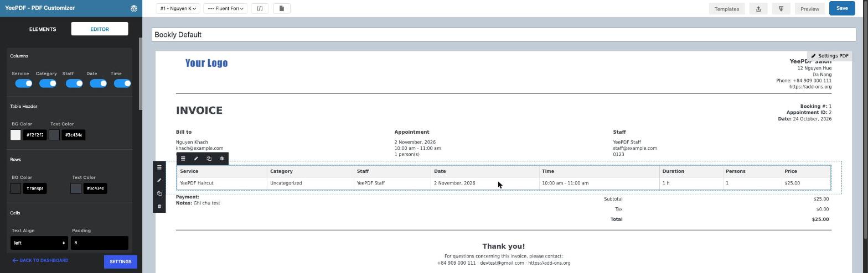Click the row sidebar pencil edit icon
This screenshot has width=868, height=273.
pos(159,180)
